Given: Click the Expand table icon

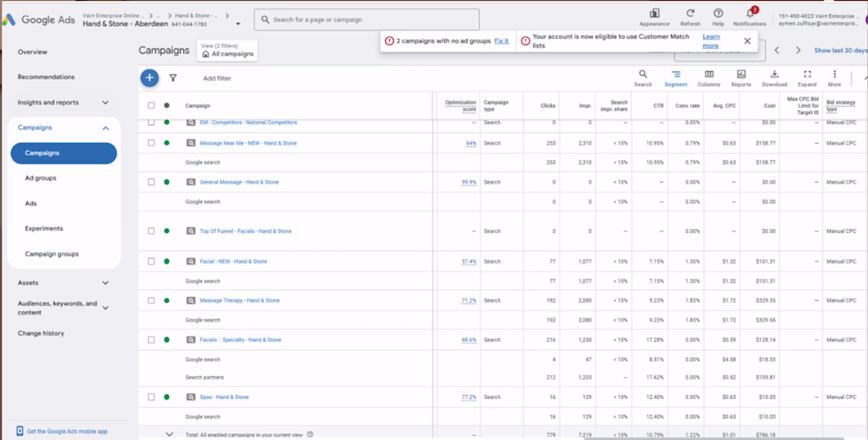Looking at the screenshot, I should pos(807,74).
